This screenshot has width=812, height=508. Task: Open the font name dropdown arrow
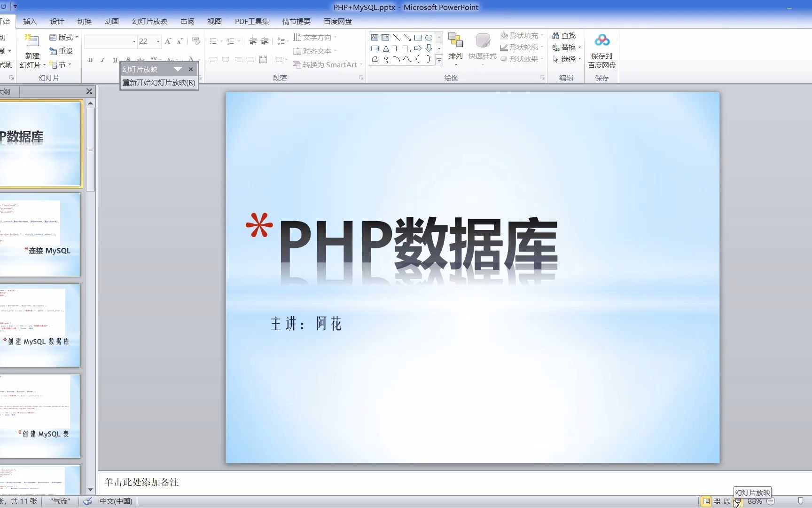pos(134,41)
